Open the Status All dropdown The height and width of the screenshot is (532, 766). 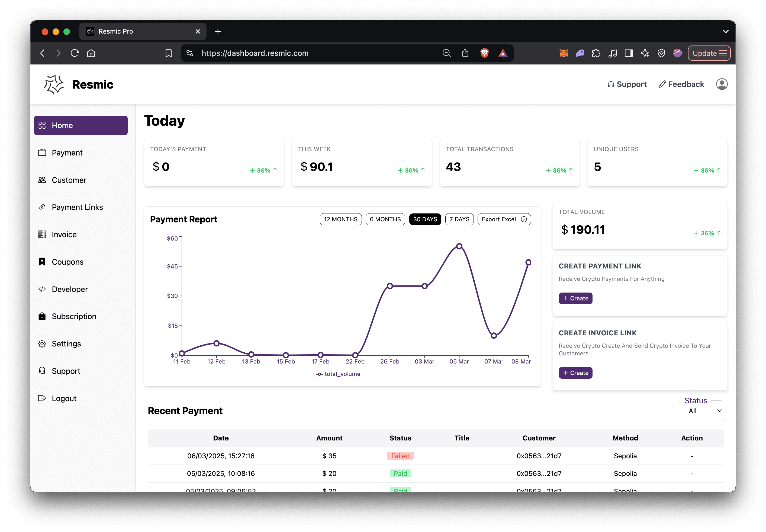coord(701,411)
